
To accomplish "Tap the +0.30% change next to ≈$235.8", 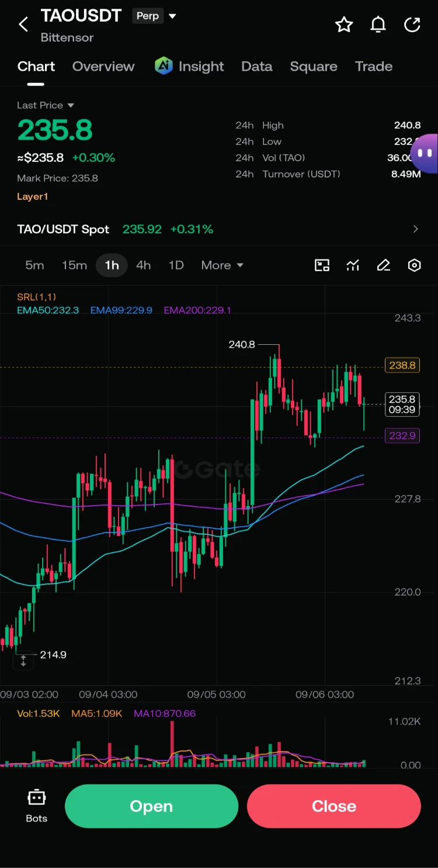I will coord(93,158).
